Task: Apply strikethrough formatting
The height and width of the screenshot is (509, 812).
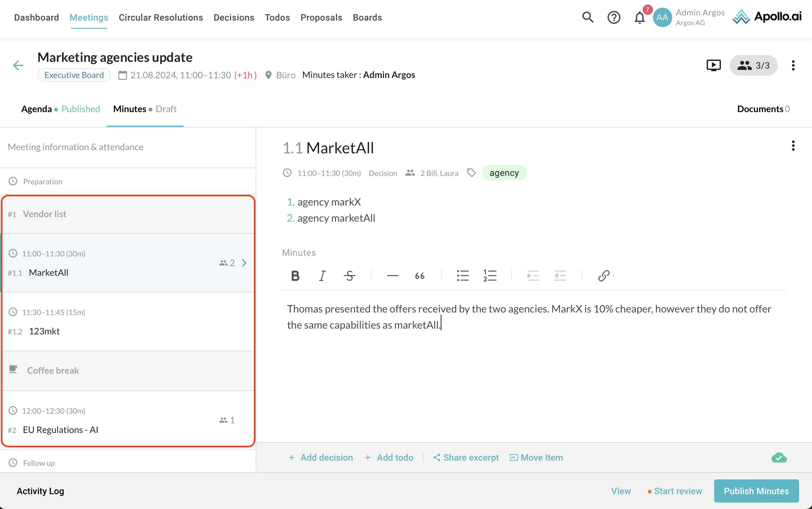Action: [x=349, y=276]
